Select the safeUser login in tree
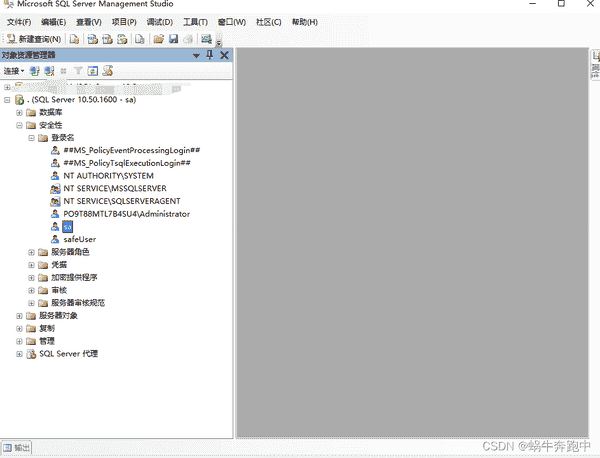600x458 pixels. [79, 239]
